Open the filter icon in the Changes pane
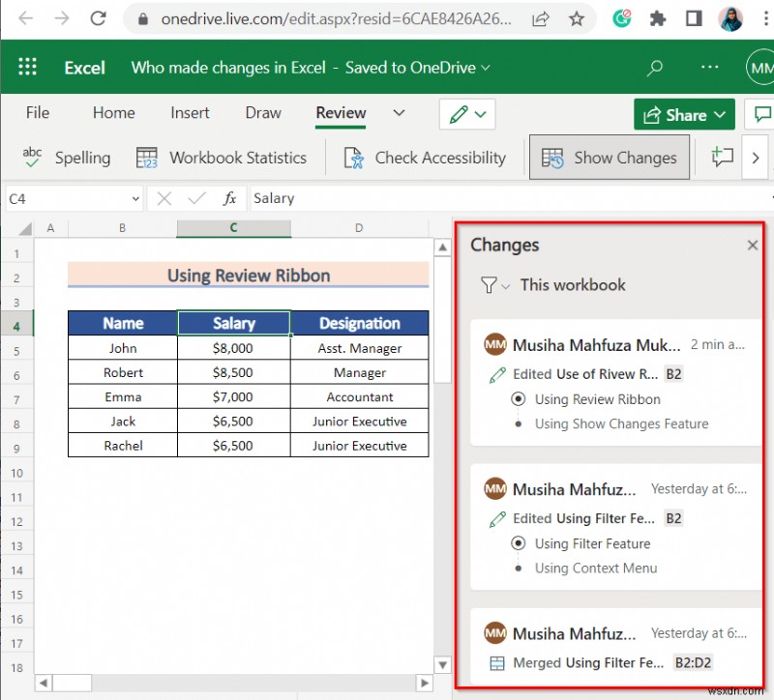 (x=489, y=285)
